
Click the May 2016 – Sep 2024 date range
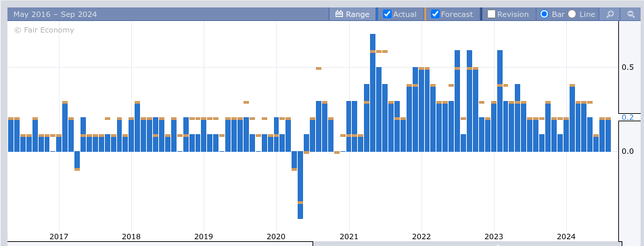[x=55, y=14]
